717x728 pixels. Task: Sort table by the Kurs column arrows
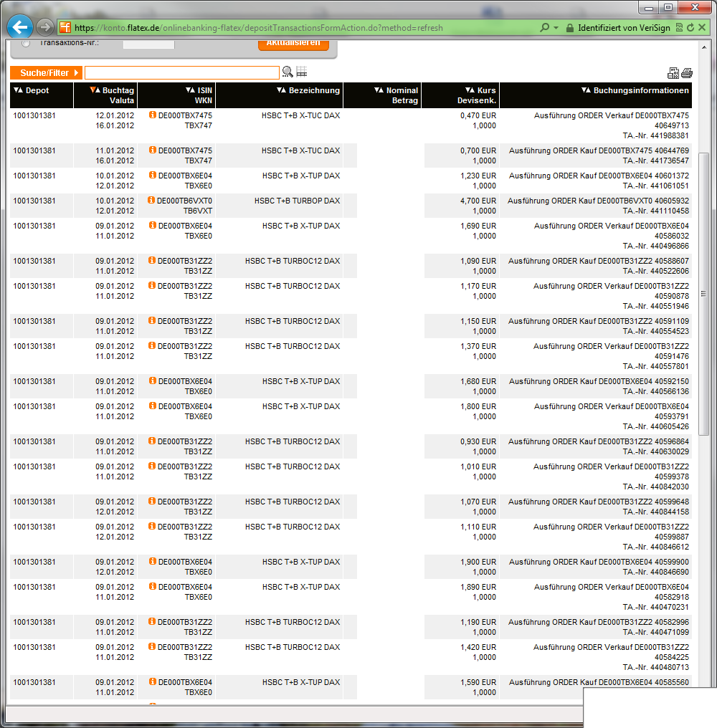470,90
